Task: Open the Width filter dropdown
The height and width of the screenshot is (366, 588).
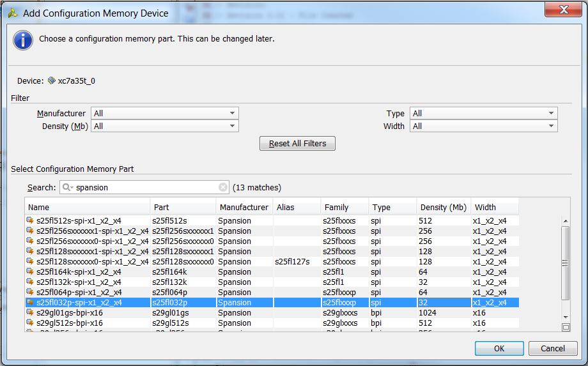Action: click(483, 126)
